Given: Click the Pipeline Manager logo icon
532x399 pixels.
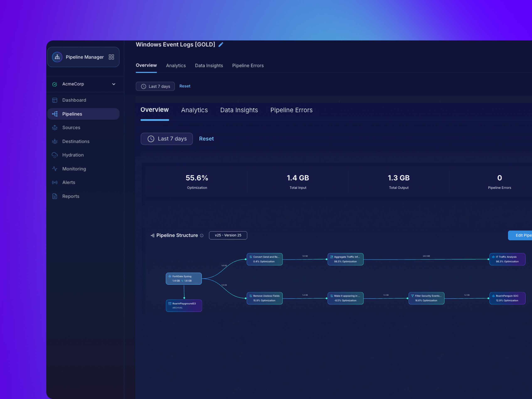Looking at the screenshot, I should point(57,57).
